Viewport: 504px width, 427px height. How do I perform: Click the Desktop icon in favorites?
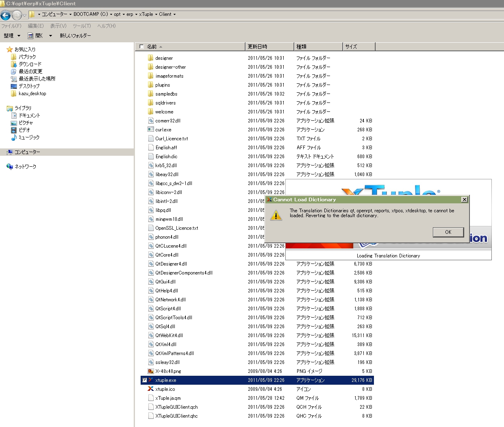(14, 86)
